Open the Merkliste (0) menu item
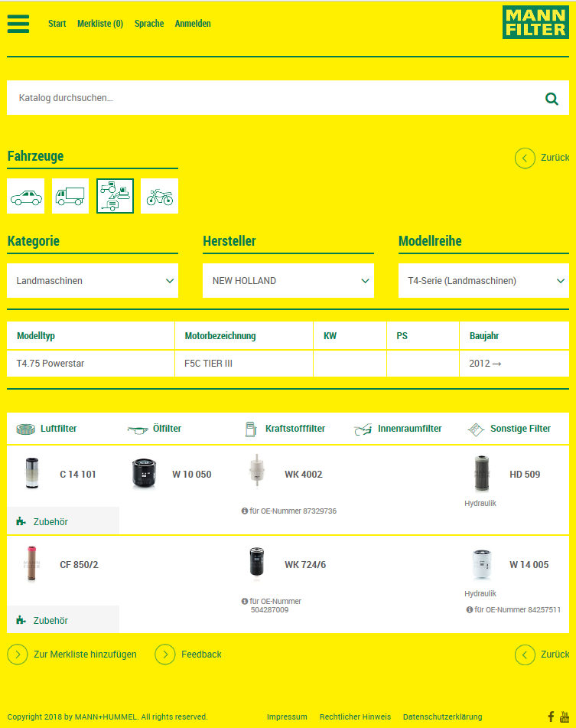Image resolution: width=576 pixels, height=728 pixels. 100,24
